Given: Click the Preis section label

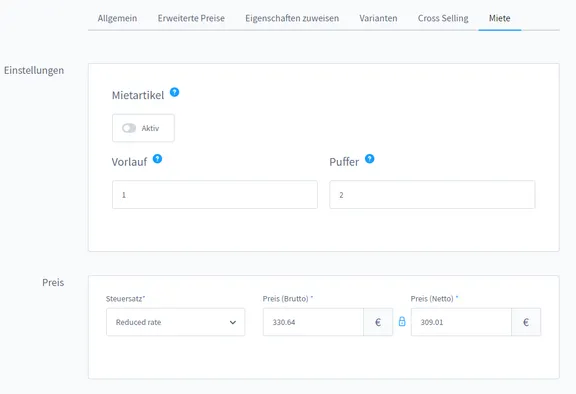Looking at the screenshot, I should tap(53, 282).
